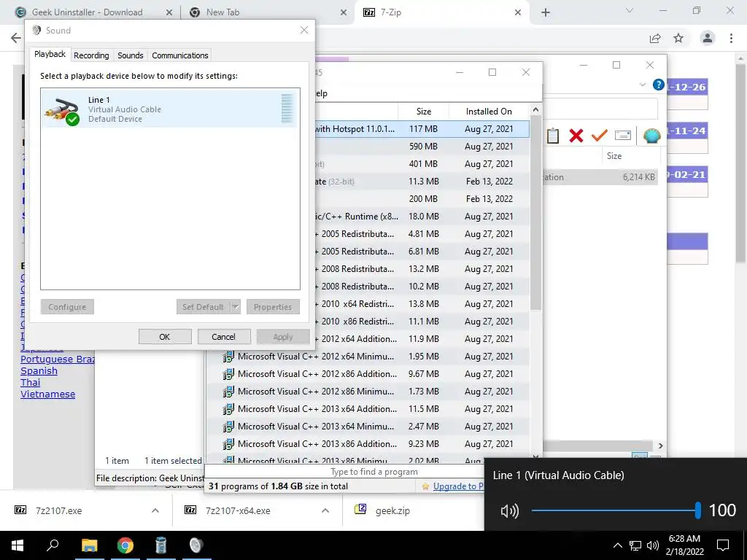The height and width of the screenshot is (560, 747).
Task: Open the Vietnamese language link
Action: coord(47,394)
